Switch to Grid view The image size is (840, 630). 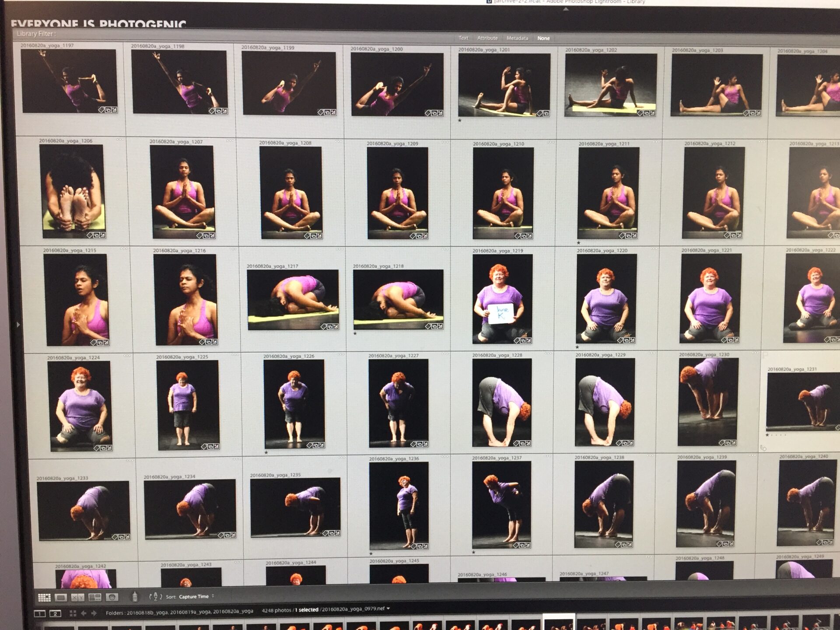click(44, 597)
